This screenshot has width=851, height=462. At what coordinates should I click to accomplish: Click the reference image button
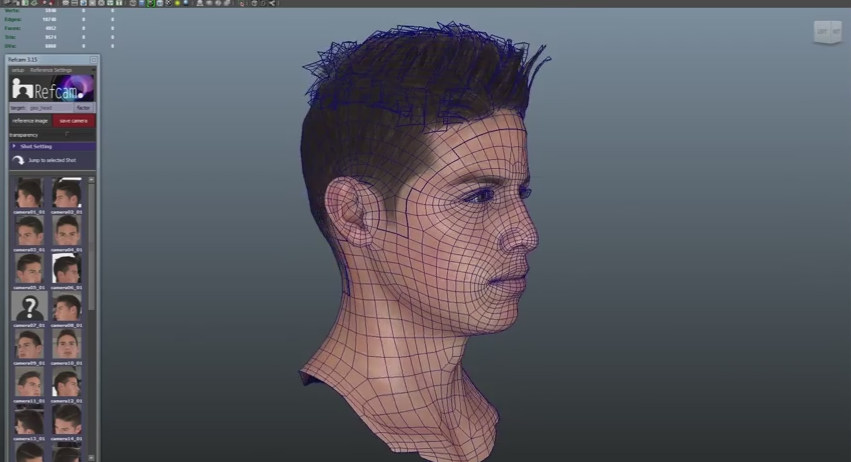[x=30, y=121]
